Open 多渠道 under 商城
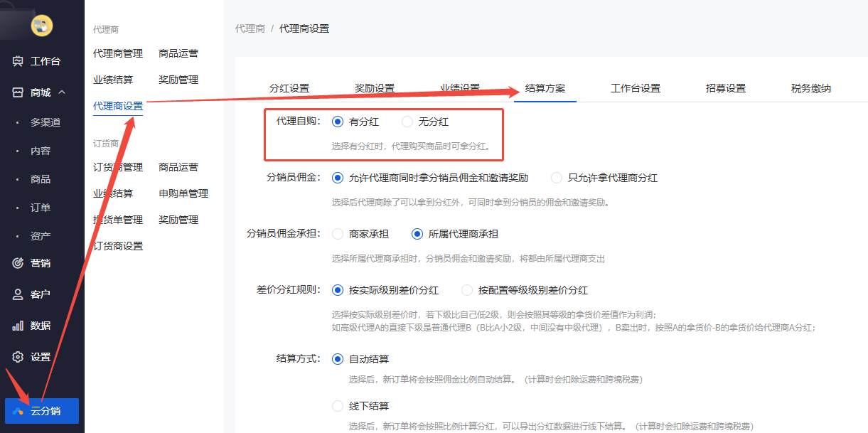The width and height of the screenshot is (868, 433). (x=45, y=122)
